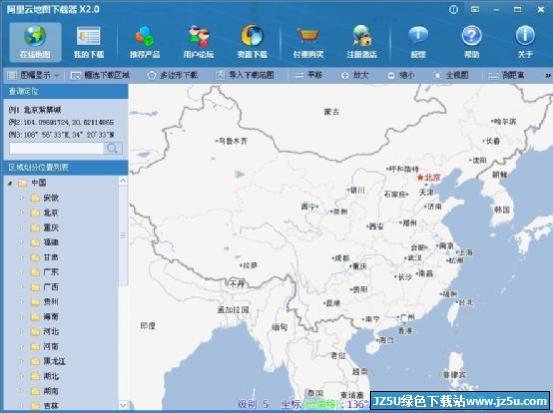Image resolution: width=553 pixels, height=413 pixels.
Task: Click the 区域划分位置列表 panel header
Action: pyautogui.click(x=66, y=167)
